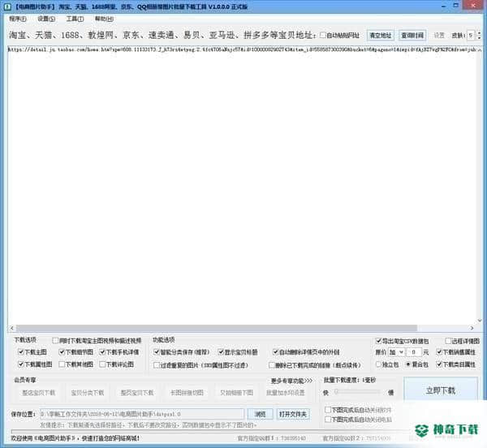
Task: Click the second button right of 清空地址
Action: (412, 35)
